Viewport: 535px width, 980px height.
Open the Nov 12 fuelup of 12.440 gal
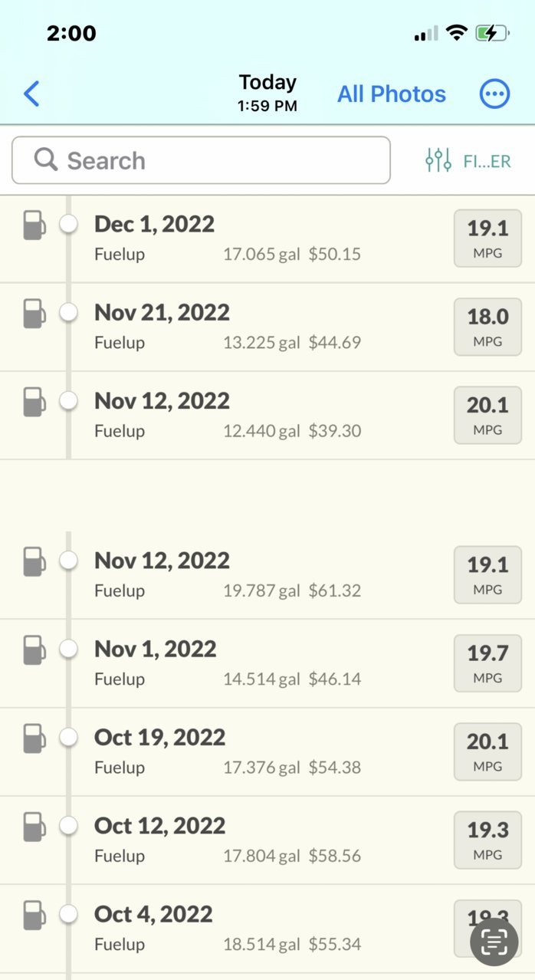point(267,416)
